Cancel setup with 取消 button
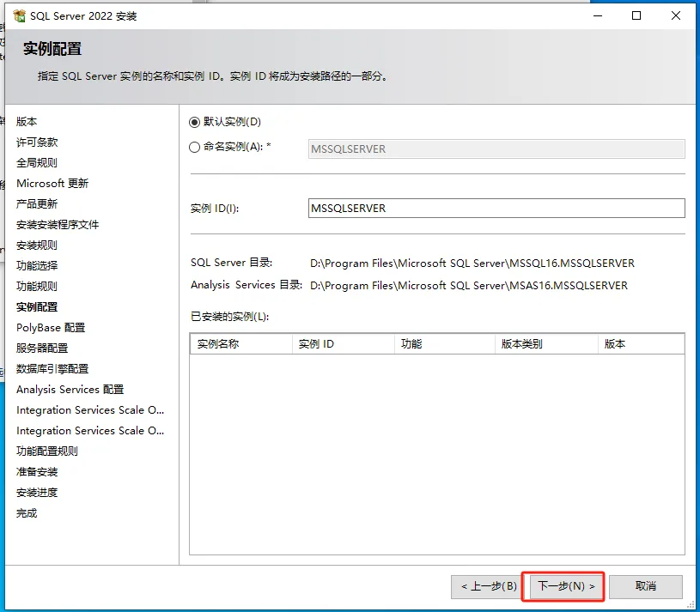This screenshot has height=612, width=700. [x=646, y=586]
